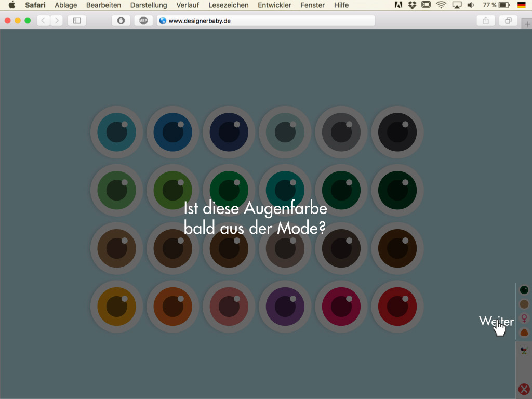Screen dimensions: 532x399
Task: Select the black eye color
Action: (397, 132)
